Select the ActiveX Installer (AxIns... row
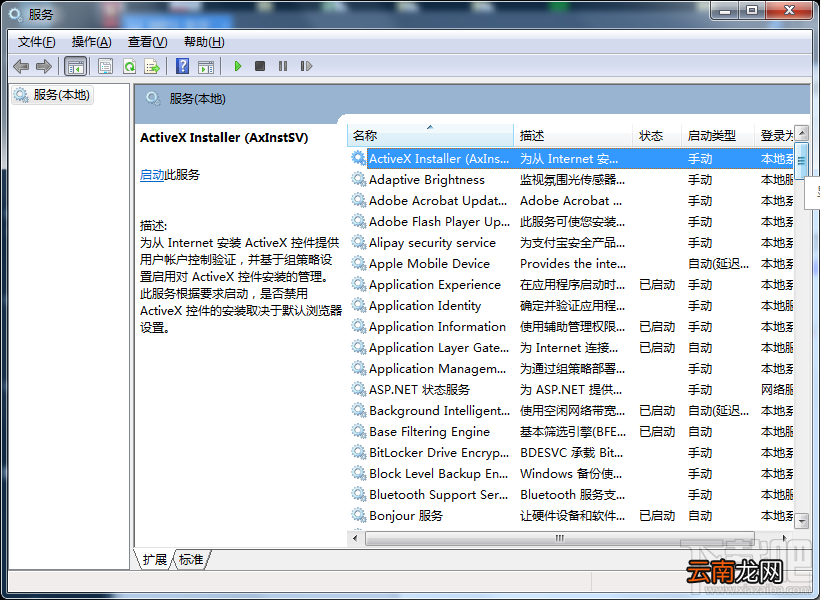Image resolution: width=820 pixels, height=600 pixels. pyautogui.click(x=572, y=159)
